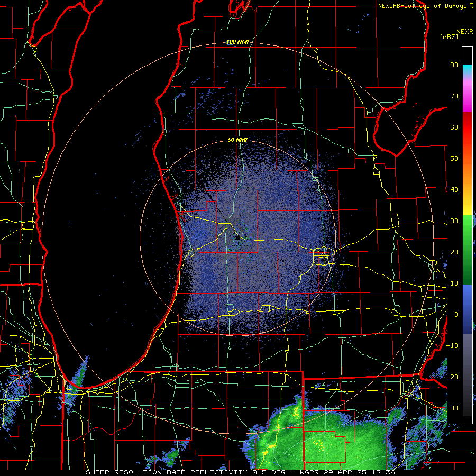Click the 50 NMI range ring label
The image size is (476, 476).
tap(237, 140)
